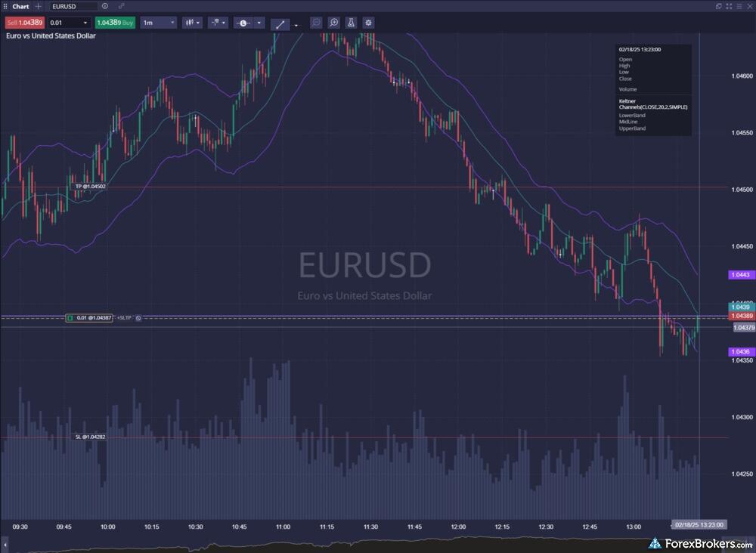Image resolution: width=756 pixels, height=553 pixels.
Task: Click the red 1.04389 price tag
Action: pyautogui.click(x=741, y=316)
